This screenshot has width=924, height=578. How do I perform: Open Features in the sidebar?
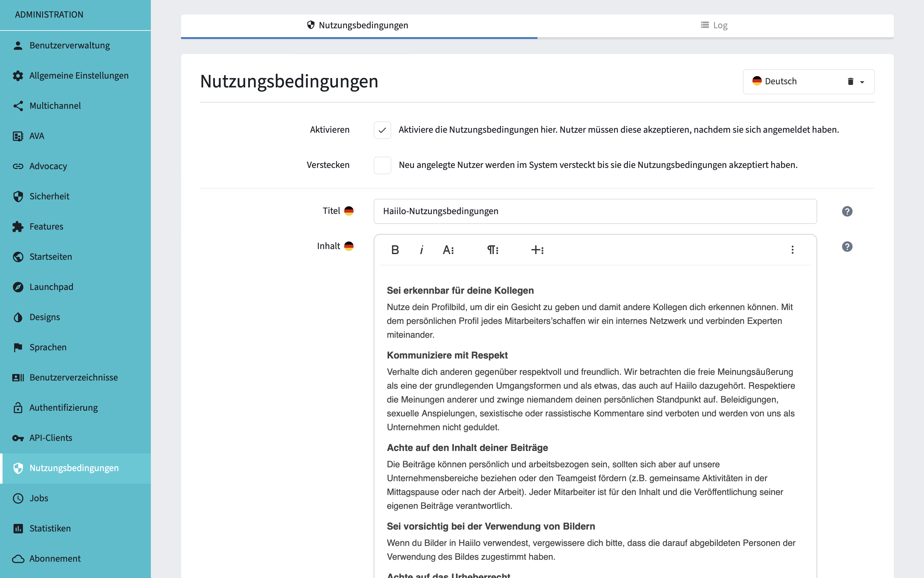click(x=75, y=227)
